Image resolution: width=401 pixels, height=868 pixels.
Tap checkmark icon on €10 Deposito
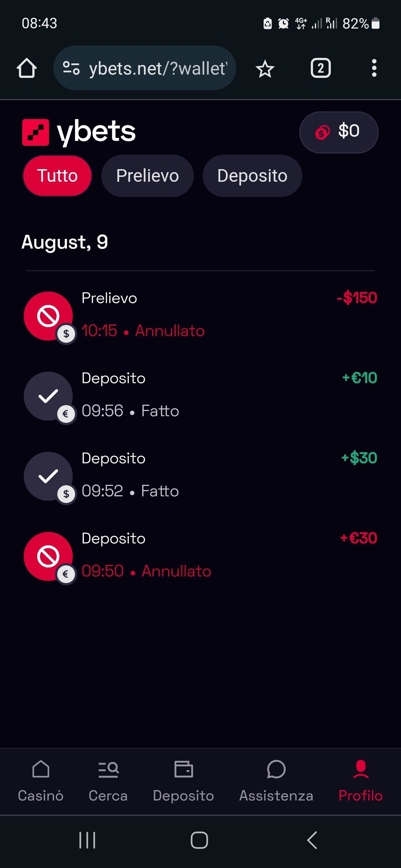[48, 396]
